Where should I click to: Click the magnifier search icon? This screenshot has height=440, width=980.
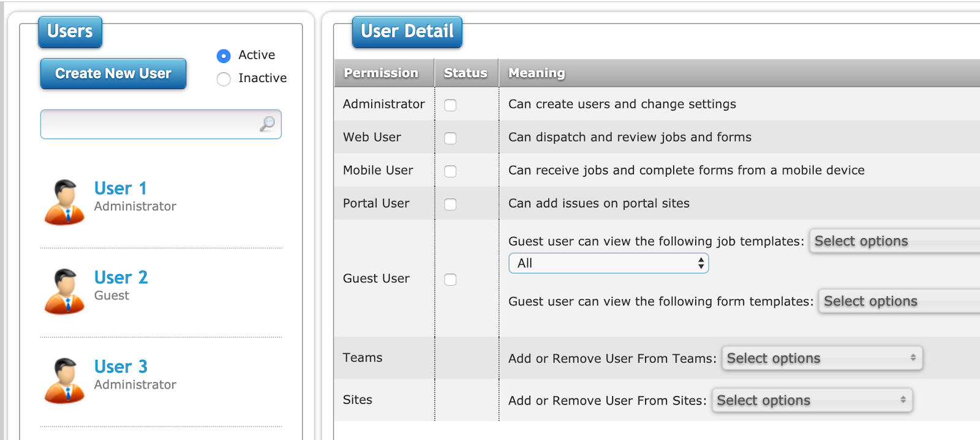click(x=267, y=124)
